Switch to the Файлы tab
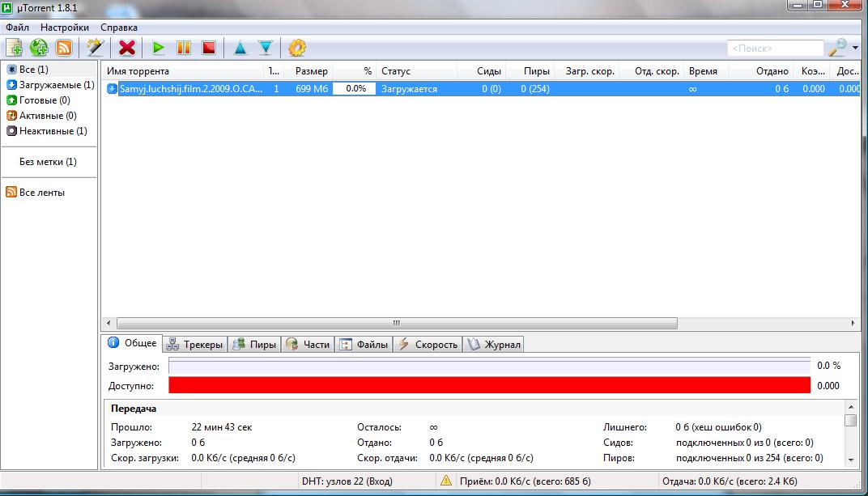868x496 pixels. point(364,345)
